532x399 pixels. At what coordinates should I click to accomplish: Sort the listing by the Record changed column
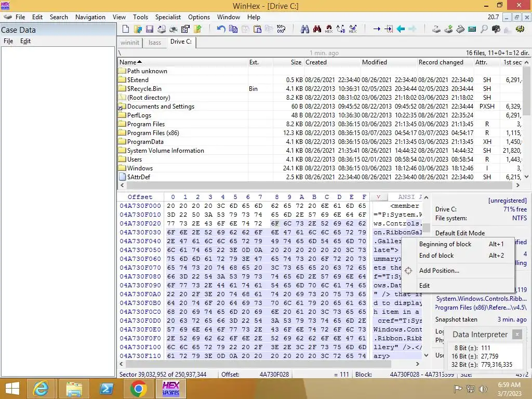(x=445, y=62)
